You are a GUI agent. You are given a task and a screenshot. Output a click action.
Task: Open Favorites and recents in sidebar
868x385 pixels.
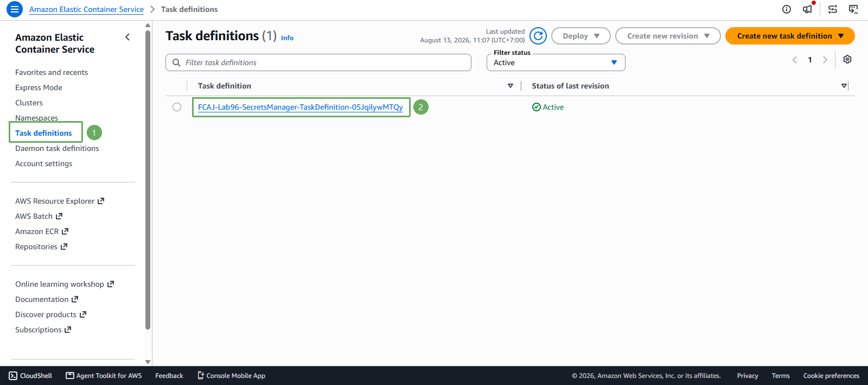coord(52,72)
